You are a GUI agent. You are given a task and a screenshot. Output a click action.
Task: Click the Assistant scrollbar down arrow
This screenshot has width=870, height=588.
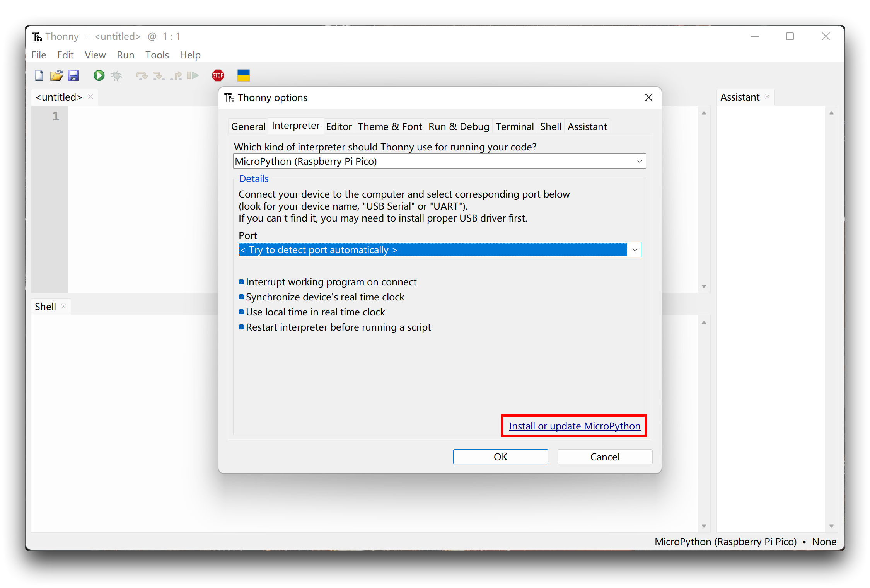coord(831,526)
